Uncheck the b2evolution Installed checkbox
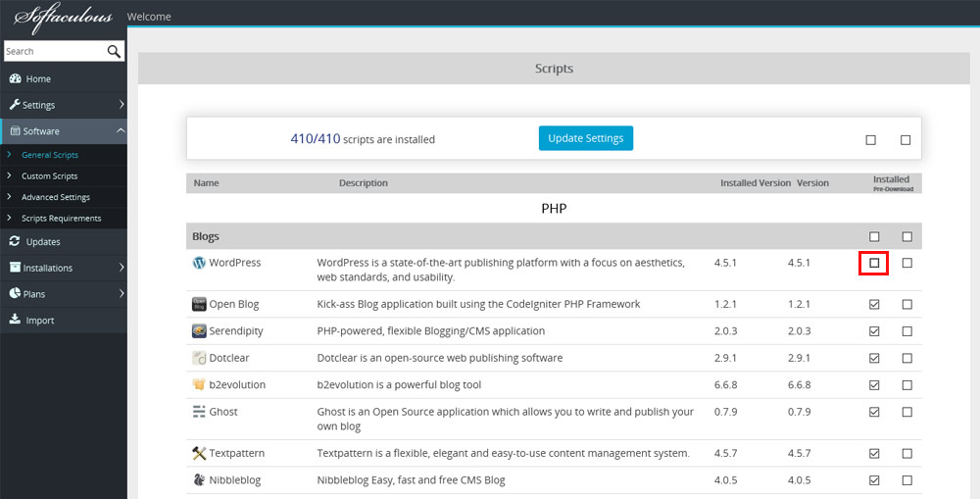Screen dimensions: 980x499 pos(874,384)
